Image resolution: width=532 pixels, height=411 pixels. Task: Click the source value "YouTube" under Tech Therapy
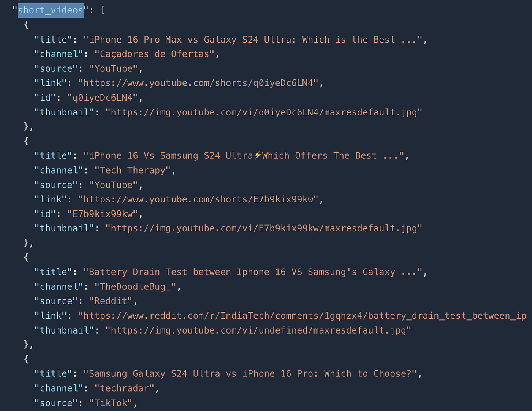tap(113, 185)
